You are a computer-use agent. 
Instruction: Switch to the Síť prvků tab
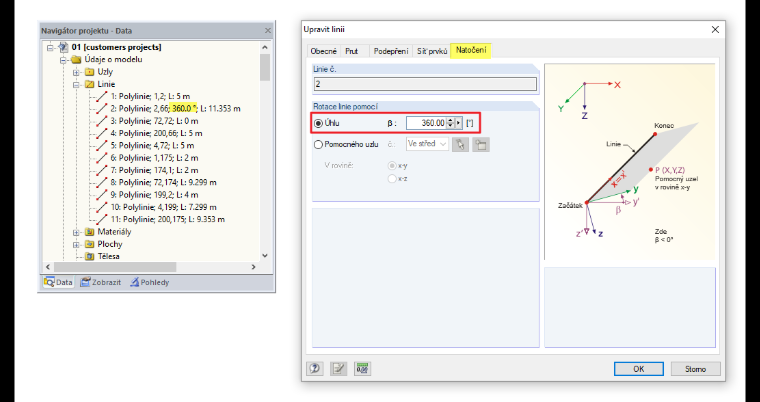click(x=432, y=51)
